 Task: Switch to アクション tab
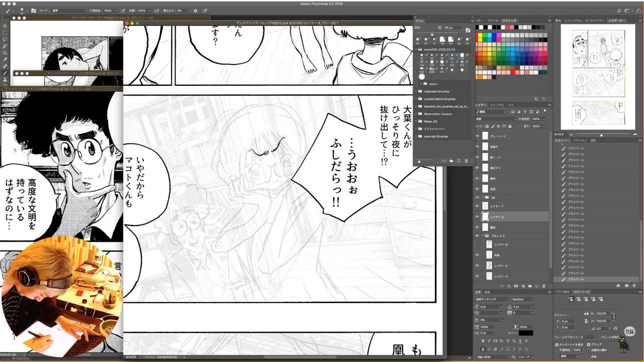[581, 140]
